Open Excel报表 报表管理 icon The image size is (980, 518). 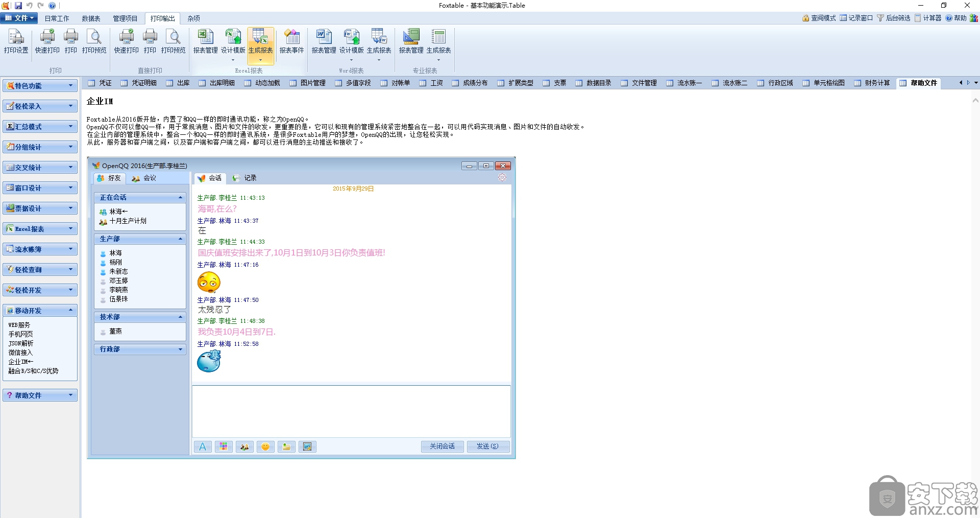pos(205,41)
